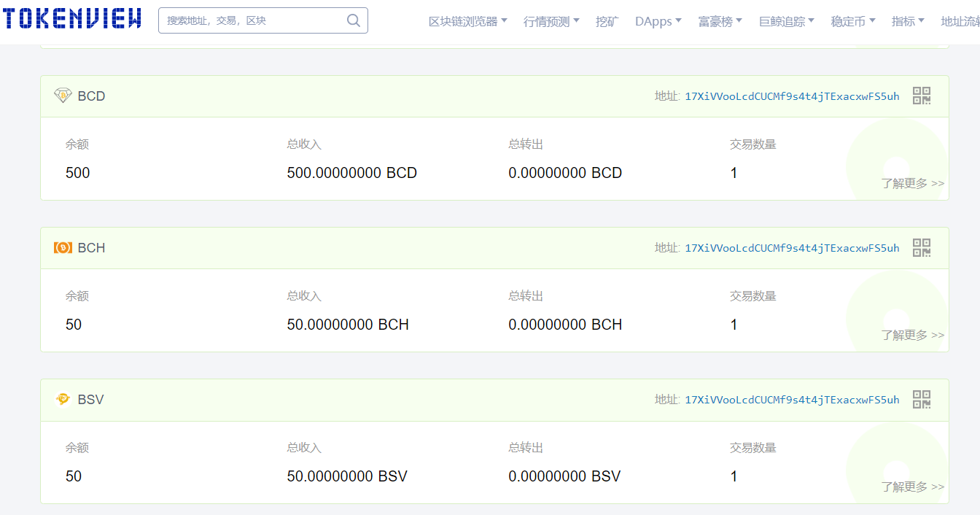980x515 pixels.
Task: Select the BCH card title text
Action: pyautogui.click(x=92, y=248)
